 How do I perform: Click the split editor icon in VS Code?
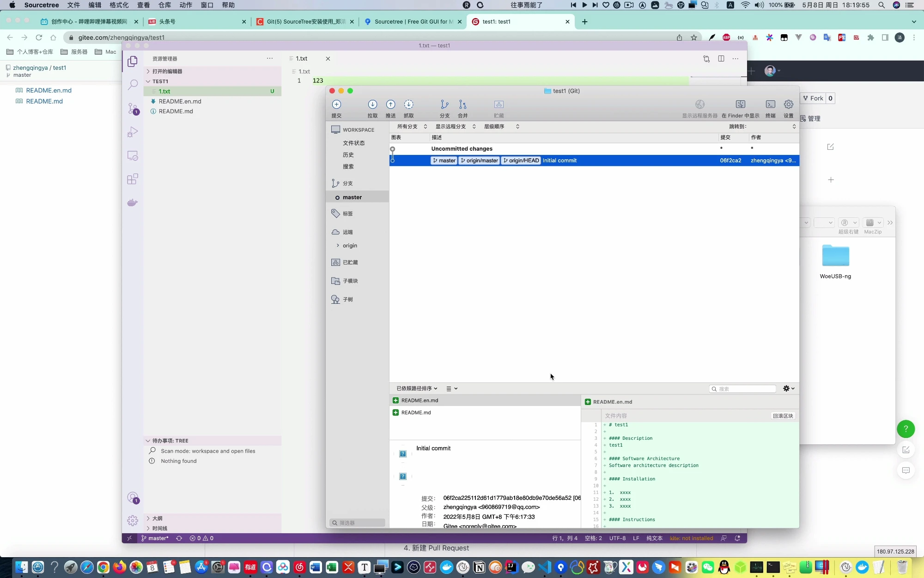[721, 59]
